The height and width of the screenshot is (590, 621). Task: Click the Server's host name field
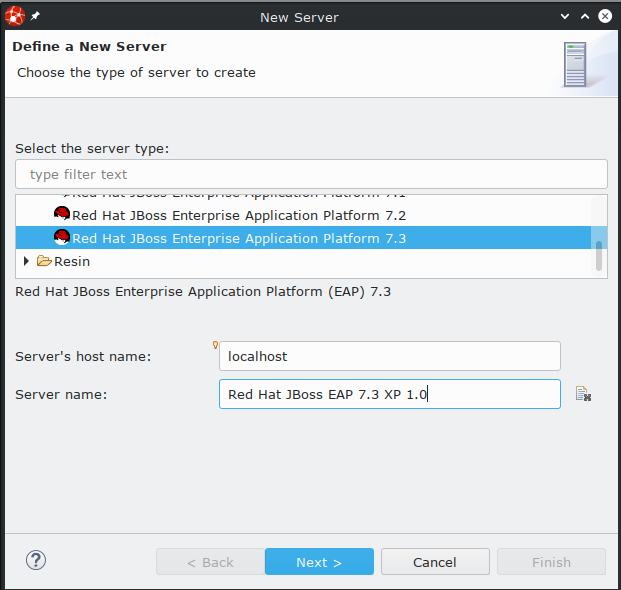pyautogui.click(x=389, y=356)
